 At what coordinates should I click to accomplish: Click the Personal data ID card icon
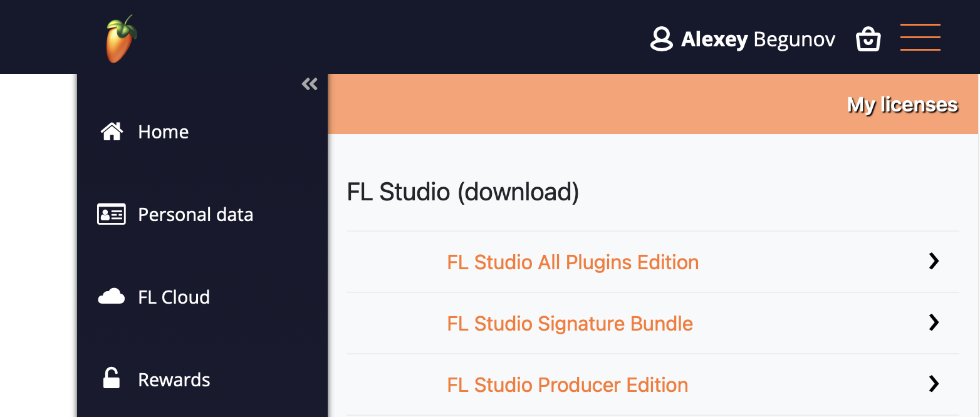point(112,214)
